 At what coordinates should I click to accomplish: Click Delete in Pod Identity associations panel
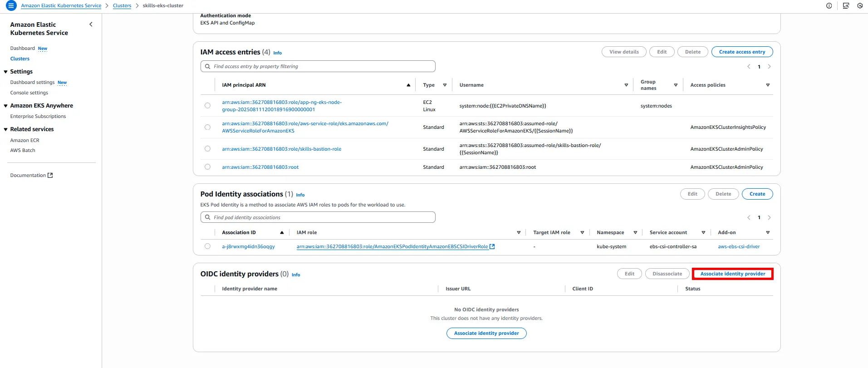[723, 194]
